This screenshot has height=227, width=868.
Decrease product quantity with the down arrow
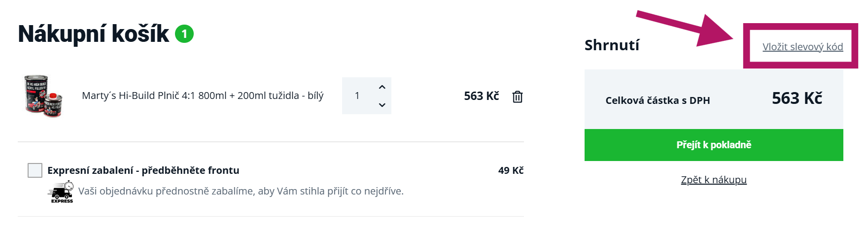tap(382, 105)
